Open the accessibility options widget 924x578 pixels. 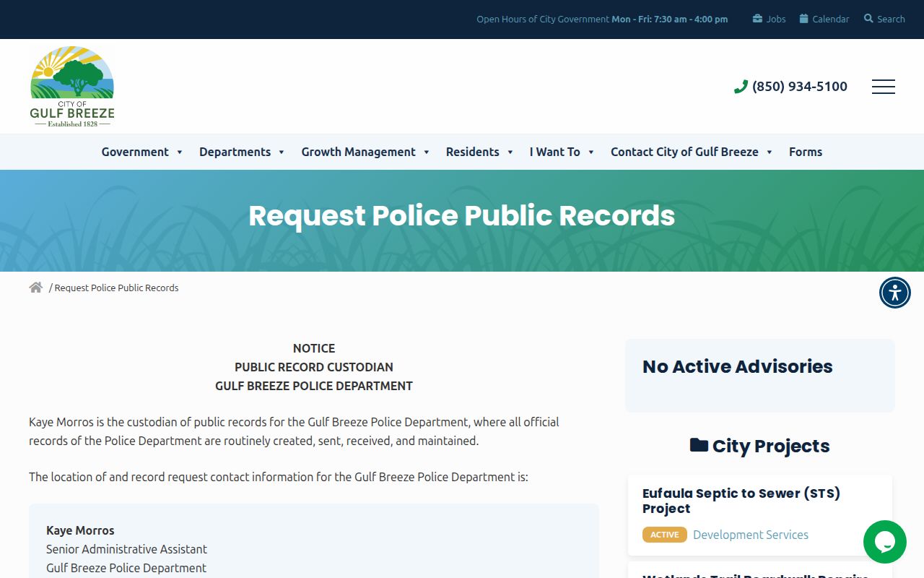coord(895,293)
